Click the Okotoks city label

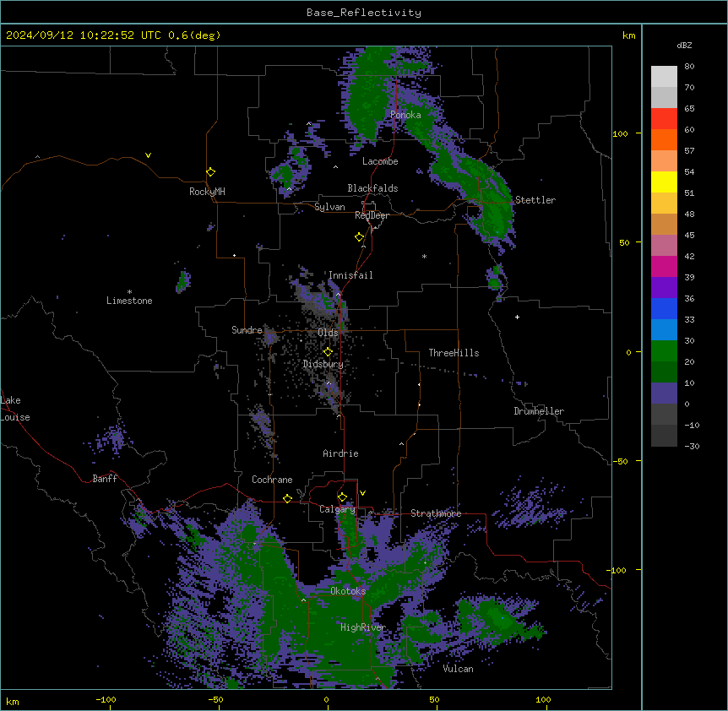(x=348, y=591)
